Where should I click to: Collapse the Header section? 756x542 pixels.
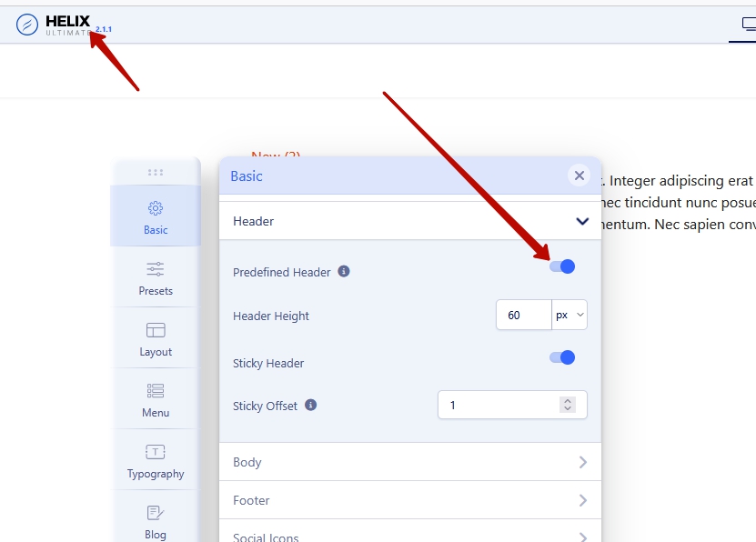tap(582, 221)
